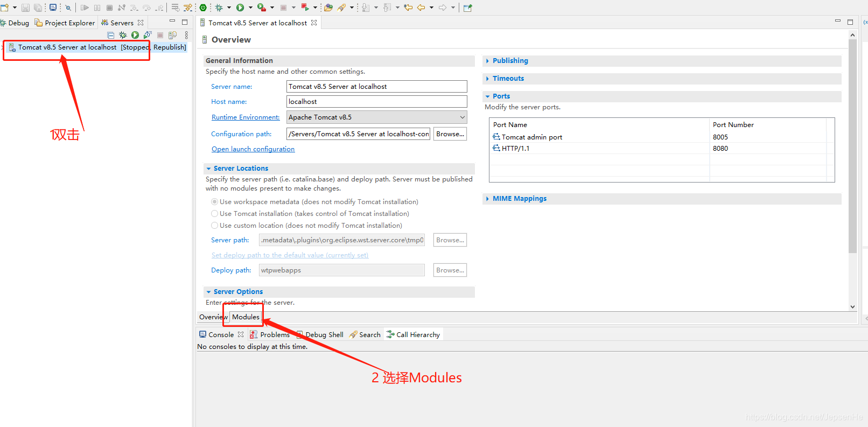Screen dimensions: 868x427
Task: Click the Step Return icon
Action: [159, 8]
